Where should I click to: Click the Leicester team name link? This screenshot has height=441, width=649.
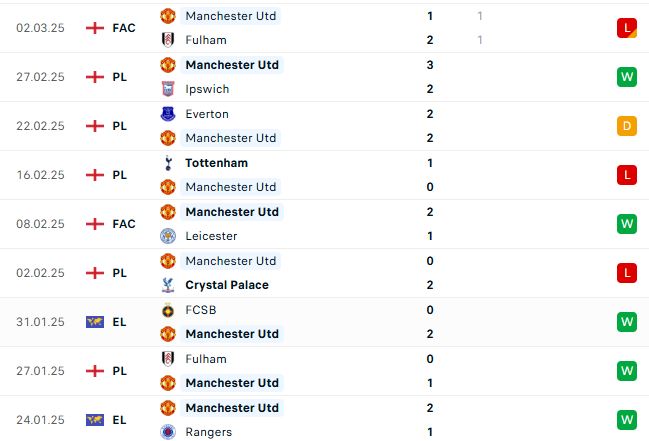click(211, 236)
